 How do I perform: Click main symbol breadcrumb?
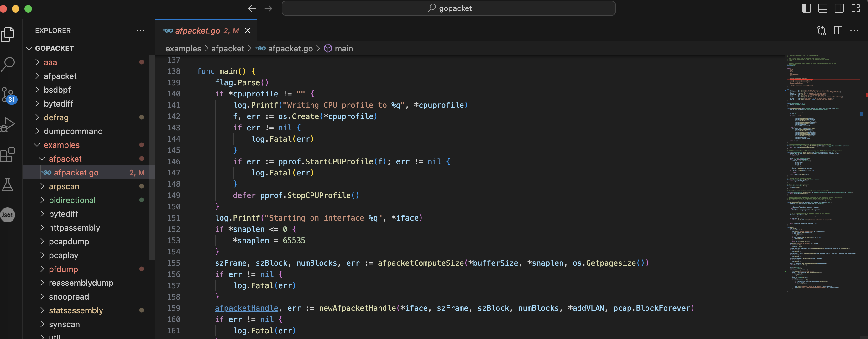(x=338, y=49)
